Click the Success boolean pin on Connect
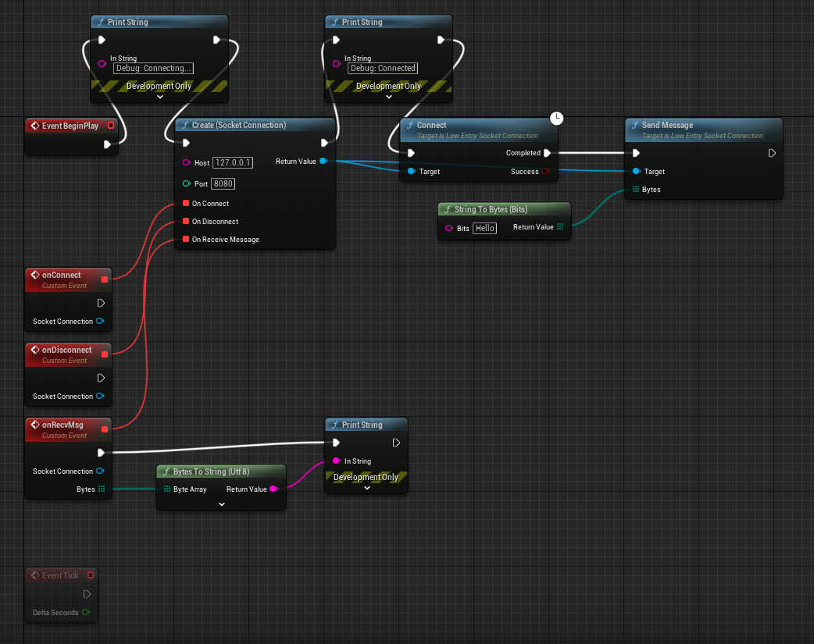 click(545, 172)
